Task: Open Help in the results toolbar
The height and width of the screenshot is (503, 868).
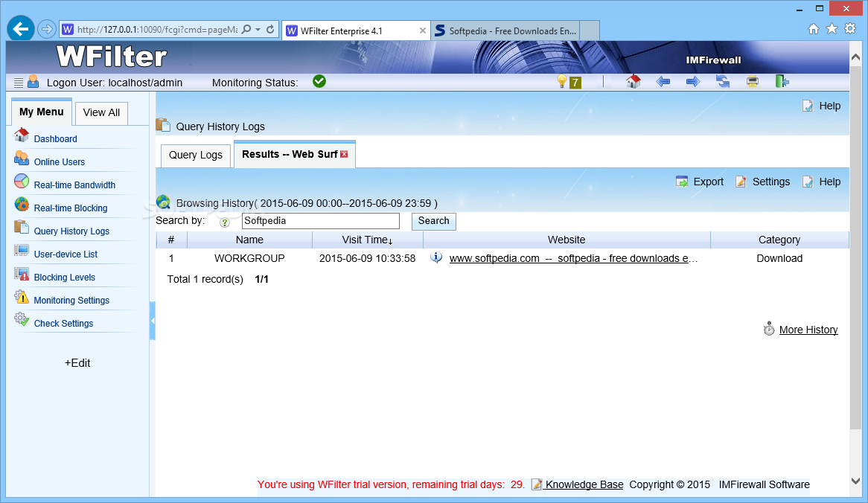Action: [822, 182]
